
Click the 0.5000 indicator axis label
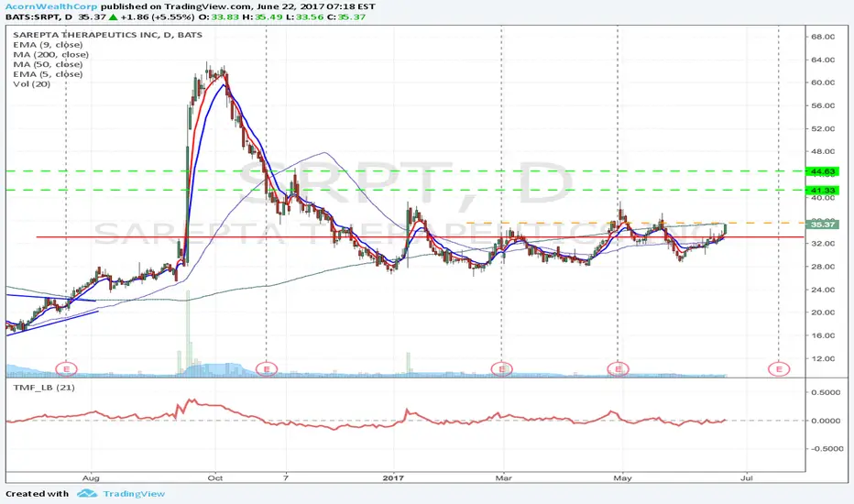(x=825, y=392)
